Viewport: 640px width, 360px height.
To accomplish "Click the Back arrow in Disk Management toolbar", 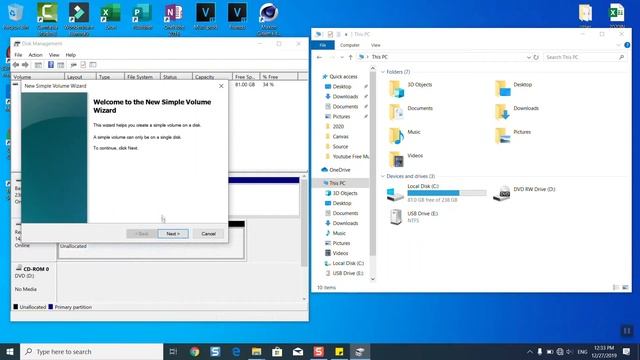I will click(x=16, y=65).
